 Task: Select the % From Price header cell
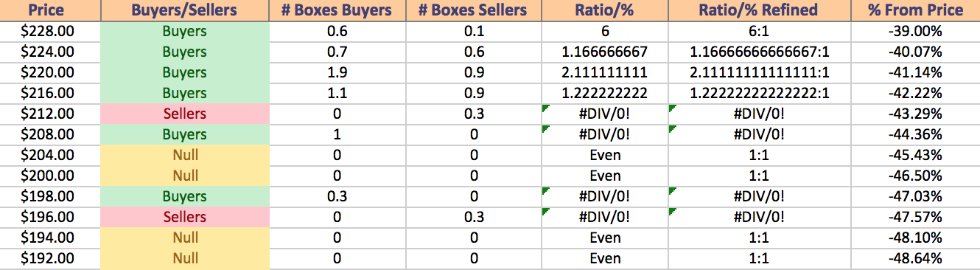click(x=915, y=10)
